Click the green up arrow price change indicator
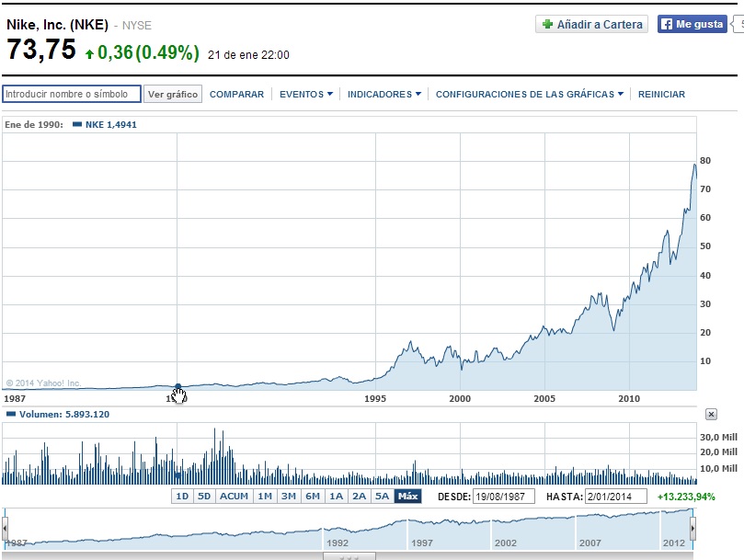 point(89,54)
